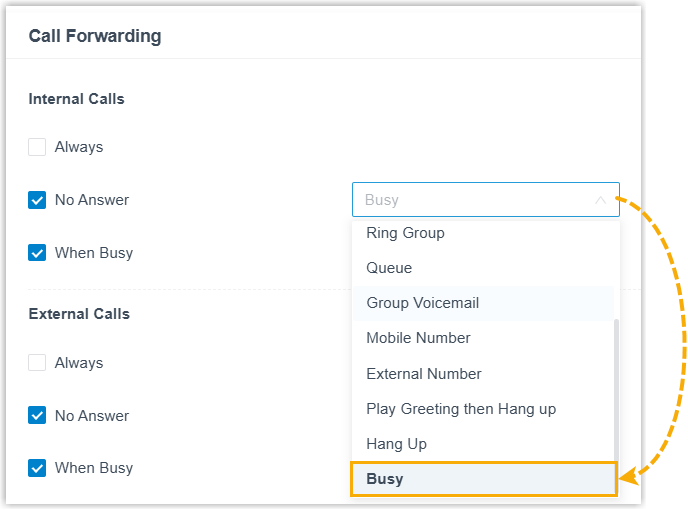Select Group Voicemail option
This screenshot has width=688, height=510.
click(x=423, y=303)
